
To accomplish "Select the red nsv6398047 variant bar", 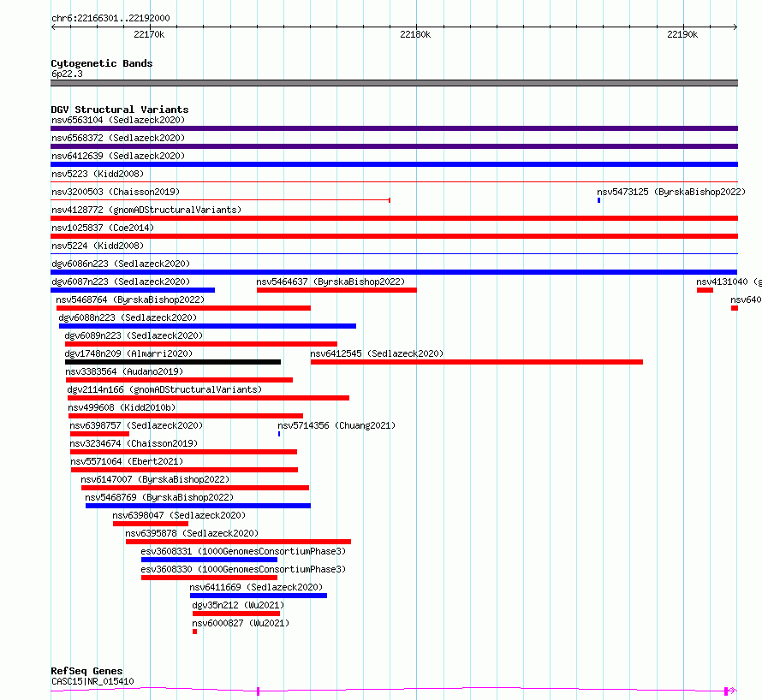I will point(151,524).
